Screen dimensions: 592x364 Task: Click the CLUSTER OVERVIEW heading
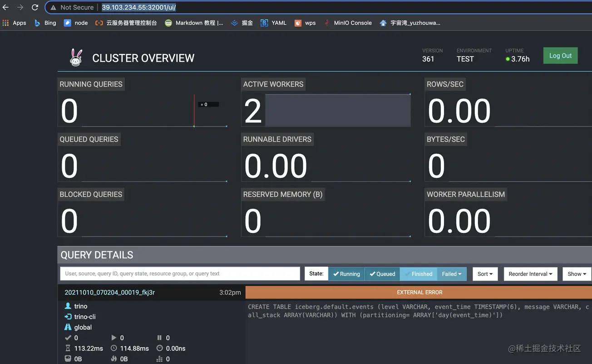143,58
